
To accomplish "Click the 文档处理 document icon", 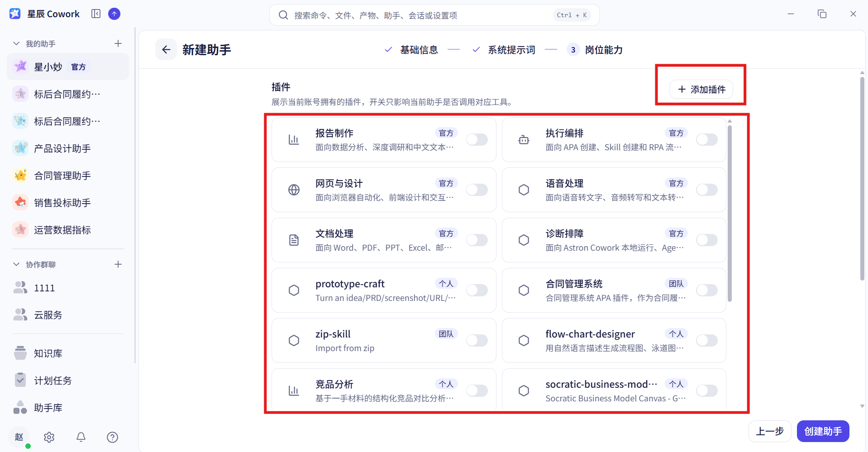I will click(294, 240).
